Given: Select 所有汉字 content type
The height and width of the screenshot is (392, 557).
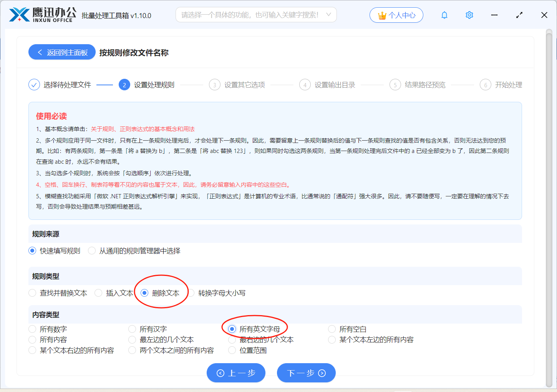Looking at the screenshot, I should pos(148,329).
